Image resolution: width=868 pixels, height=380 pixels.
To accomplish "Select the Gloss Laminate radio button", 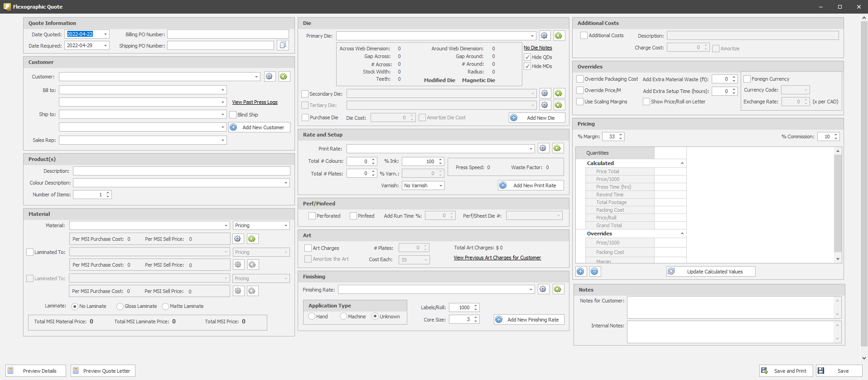I will (120, 307).
